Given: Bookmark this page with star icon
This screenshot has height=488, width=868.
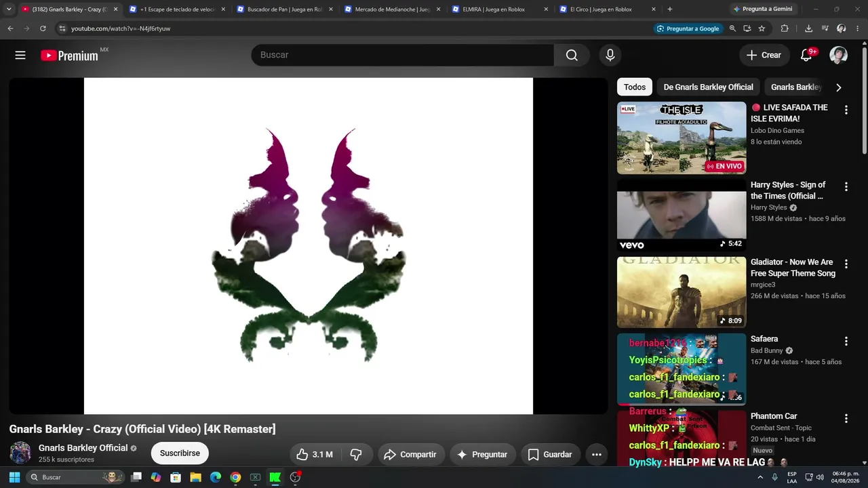Looking at the screenshot, I should pyautogui.click(x=762, y=28).
